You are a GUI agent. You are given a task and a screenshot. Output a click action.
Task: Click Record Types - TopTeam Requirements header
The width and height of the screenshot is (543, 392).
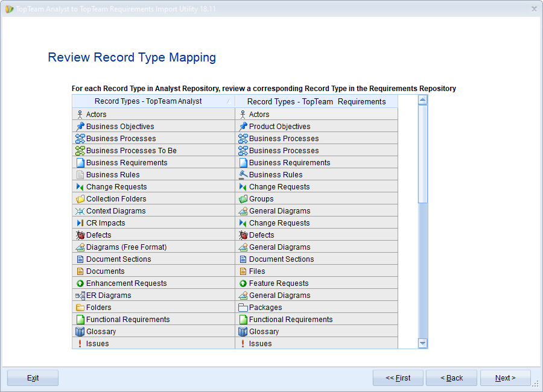(x=317, y=101)
